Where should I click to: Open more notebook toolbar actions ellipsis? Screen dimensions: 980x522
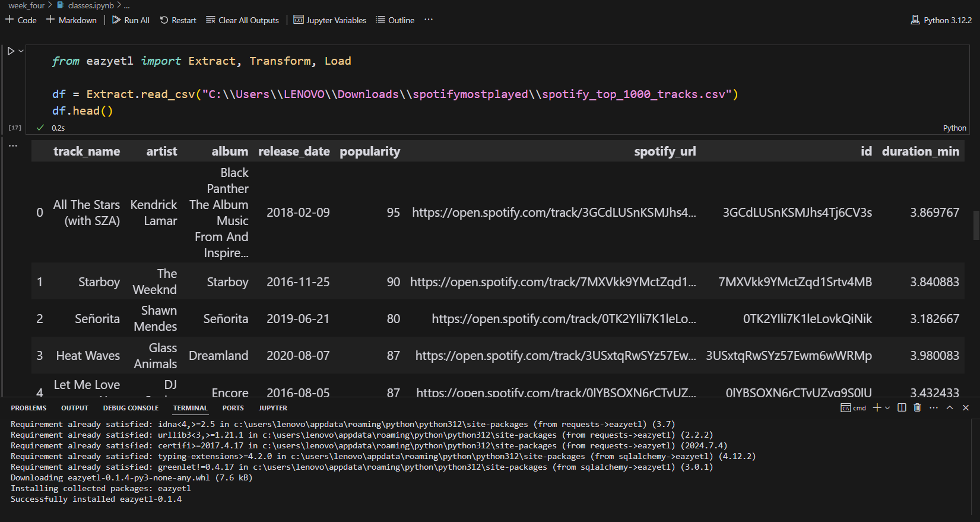point(429,20)
